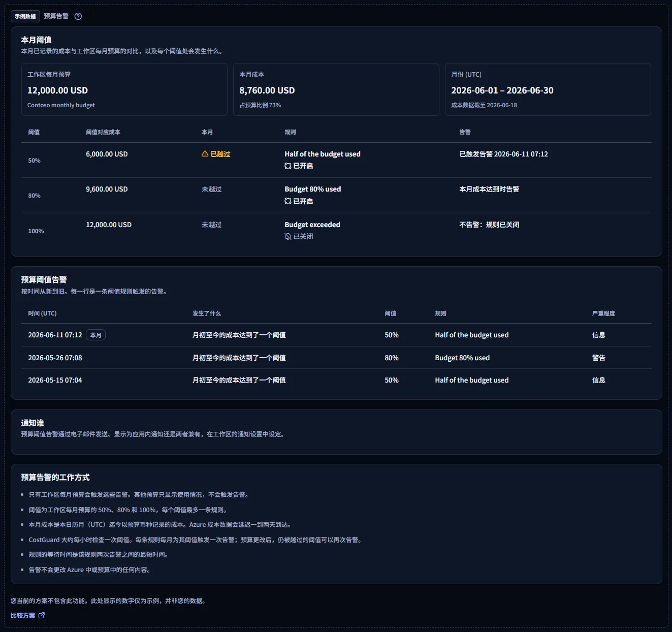Click the bell icon under Half of the budget used
Image resolution: width=672 pixels, height=632 pixels.
coord(288,166)
